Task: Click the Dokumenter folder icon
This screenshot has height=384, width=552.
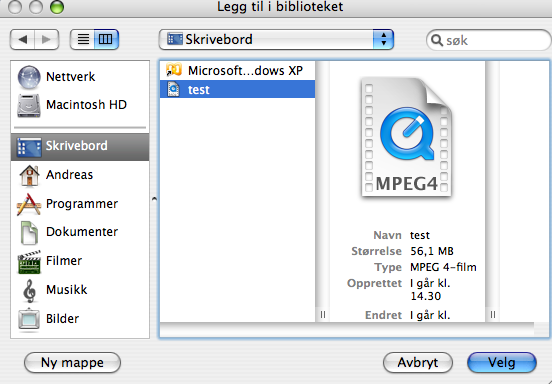Action: click(29, 232)
